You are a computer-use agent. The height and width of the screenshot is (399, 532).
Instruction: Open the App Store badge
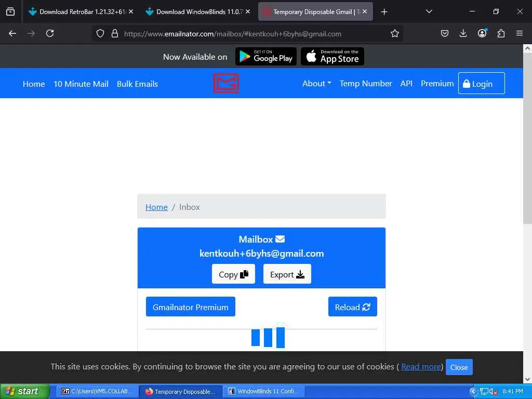tap(332, 56)
